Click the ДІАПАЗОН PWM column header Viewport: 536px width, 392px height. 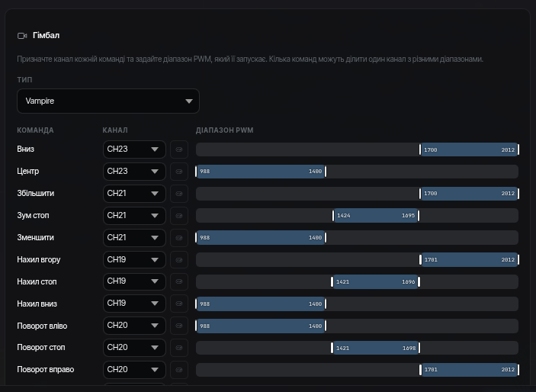pyautogui.click(x=225, y=130)
